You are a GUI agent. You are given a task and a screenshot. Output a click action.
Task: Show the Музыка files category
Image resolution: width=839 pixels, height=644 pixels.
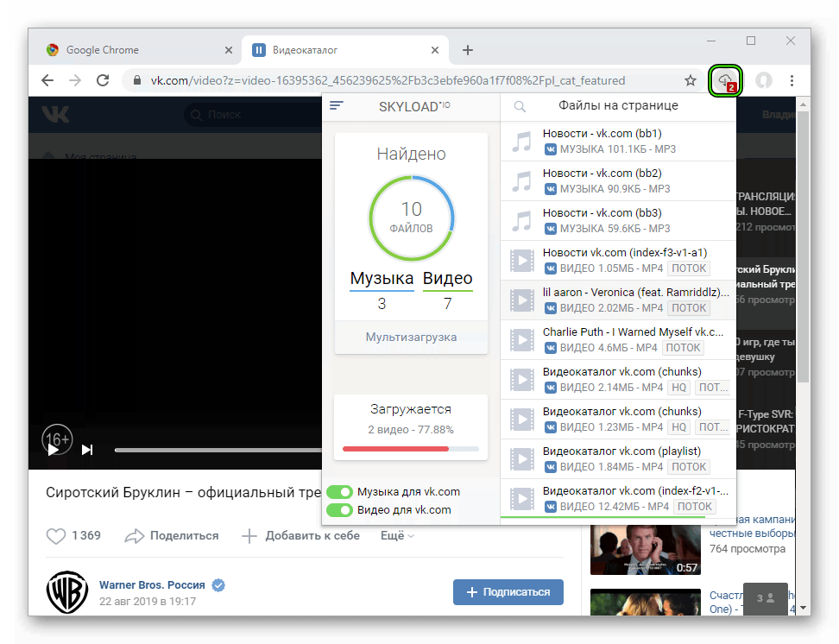point(382,279)
